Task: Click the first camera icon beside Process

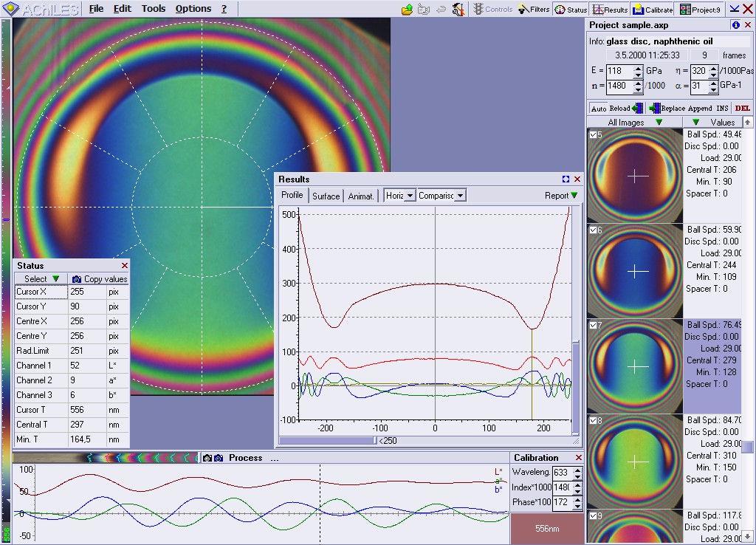Action: tap(207, 458)
